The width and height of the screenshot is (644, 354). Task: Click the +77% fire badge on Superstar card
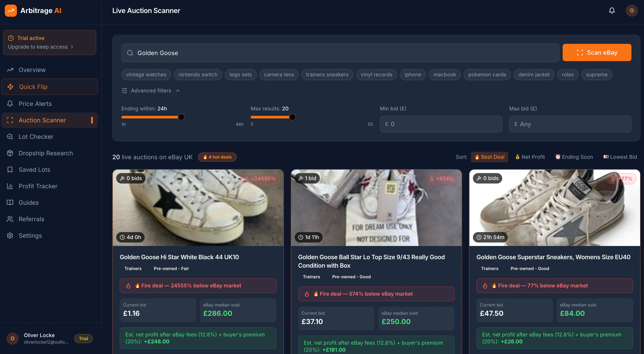click(x=622, y=179)
